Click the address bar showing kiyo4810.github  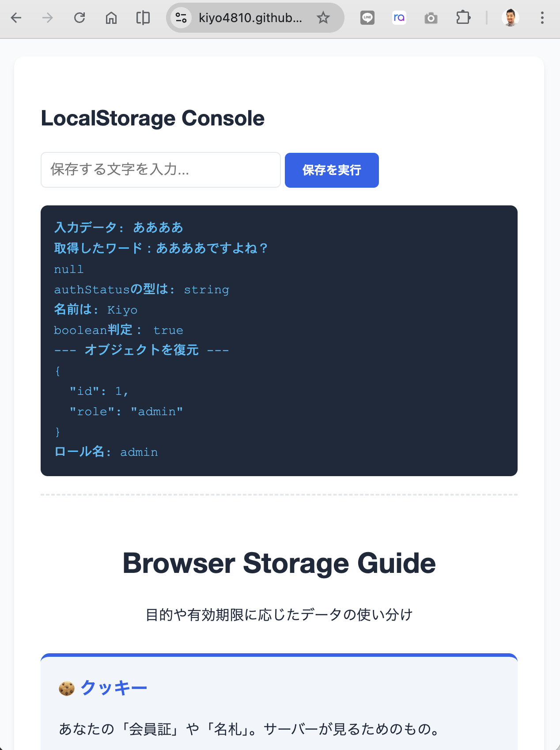tap(250, 18)
